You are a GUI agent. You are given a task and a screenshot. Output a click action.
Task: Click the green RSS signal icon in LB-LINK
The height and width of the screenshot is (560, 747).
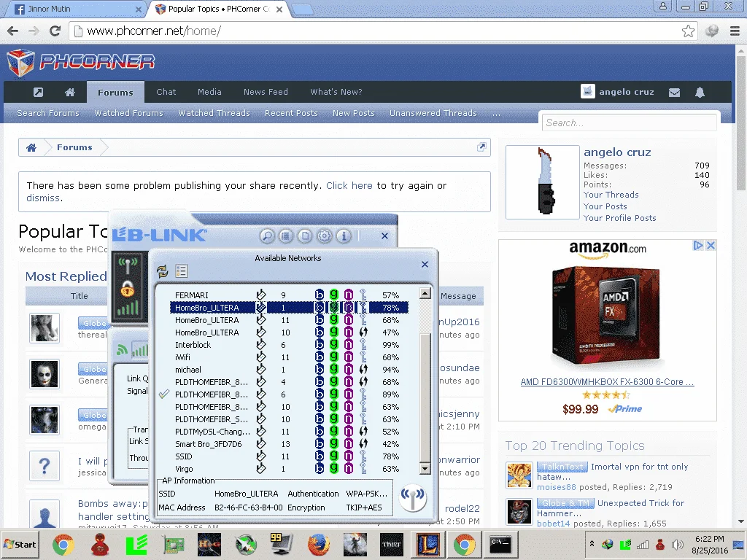pyautogui.click(x=122, y=350)
